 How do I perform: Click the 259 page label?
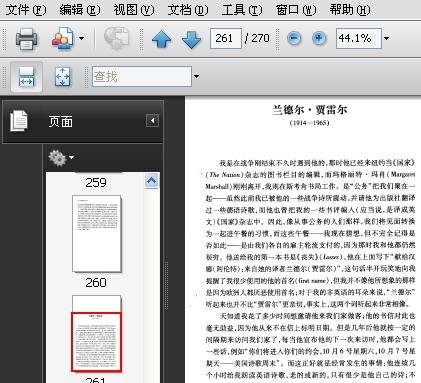(x=96, y=182)
